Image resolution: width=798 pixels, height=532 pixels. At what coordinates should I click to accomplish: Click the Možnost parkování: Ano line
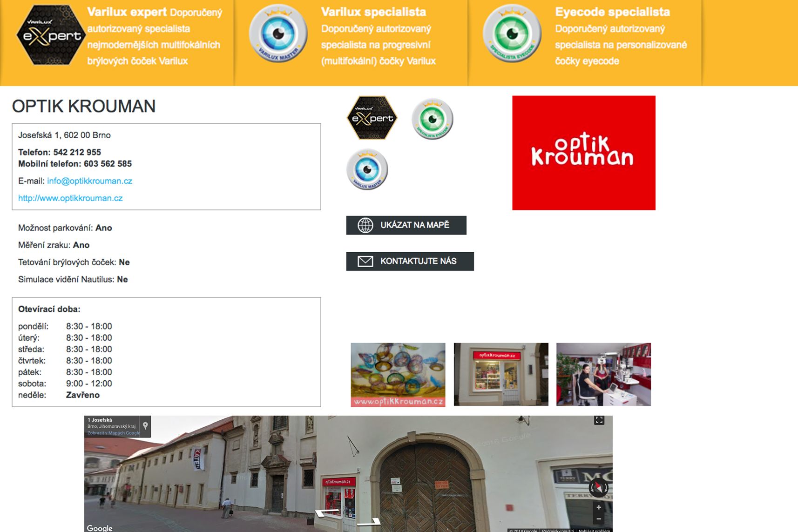65,228
